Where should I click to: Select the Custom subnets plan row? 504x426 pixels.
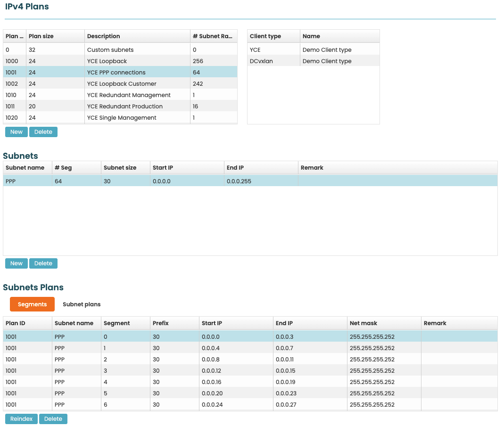[120, 50]
